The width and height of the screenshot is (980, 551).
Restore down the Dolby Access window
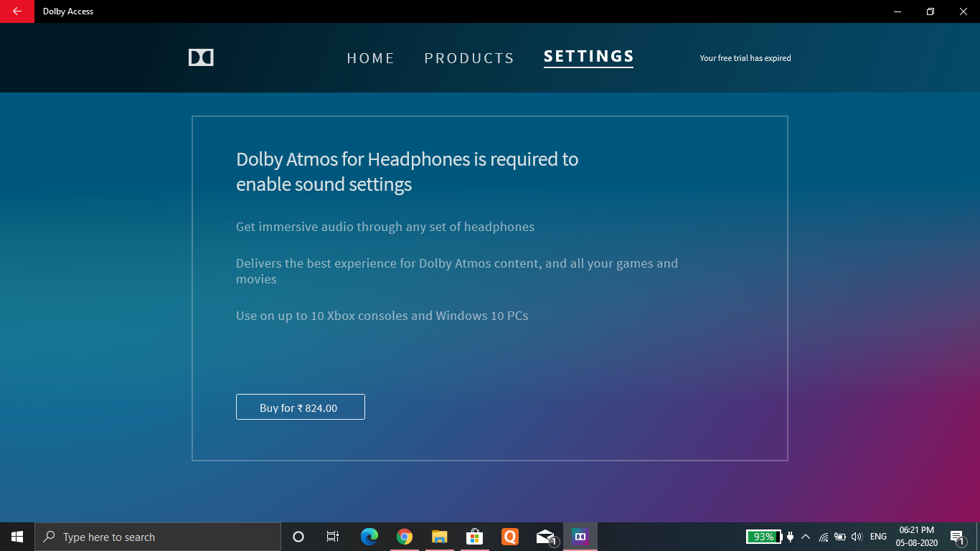point(930,11)
